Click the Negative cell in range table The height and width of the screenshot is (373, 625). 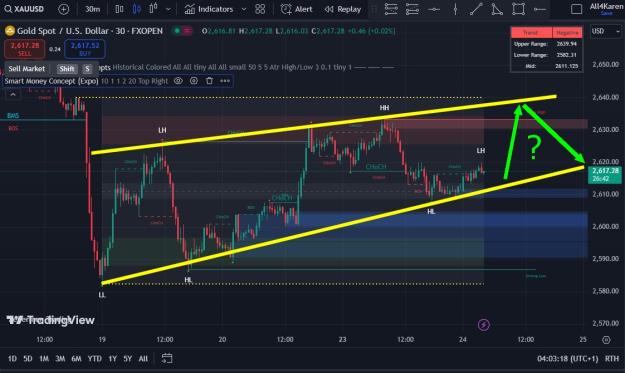(x=567, y=32)
